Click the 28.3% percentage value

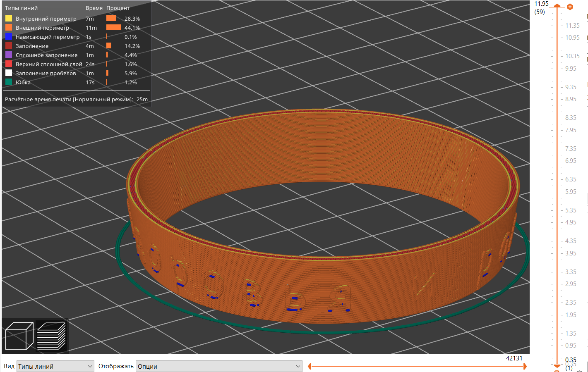tap(132, 19)
